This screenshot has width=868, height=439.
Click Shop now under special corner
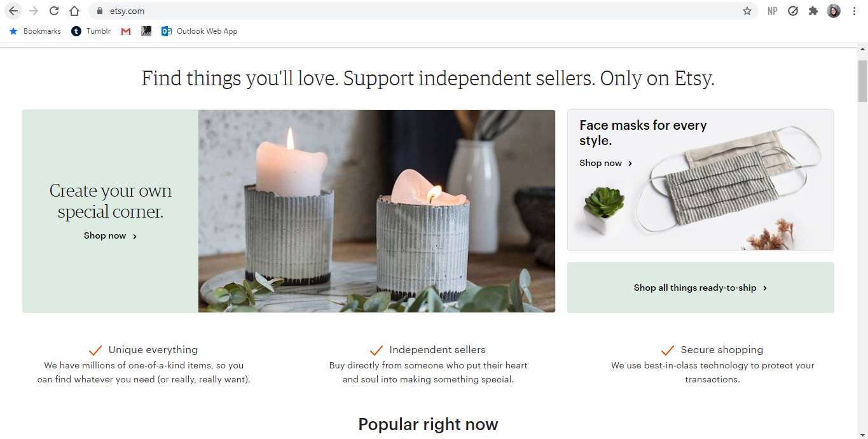click(110, 236)
